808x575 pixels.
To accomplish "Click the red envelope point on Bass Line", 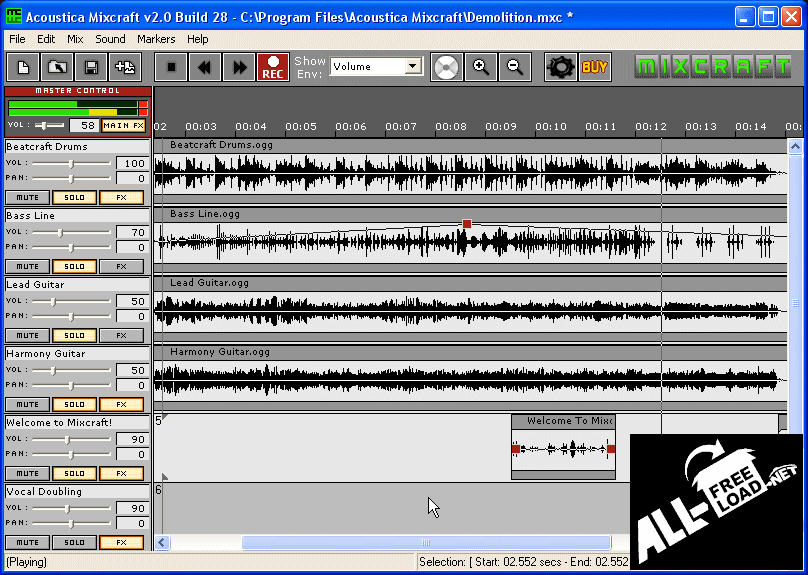I will [x=466, y=224].
